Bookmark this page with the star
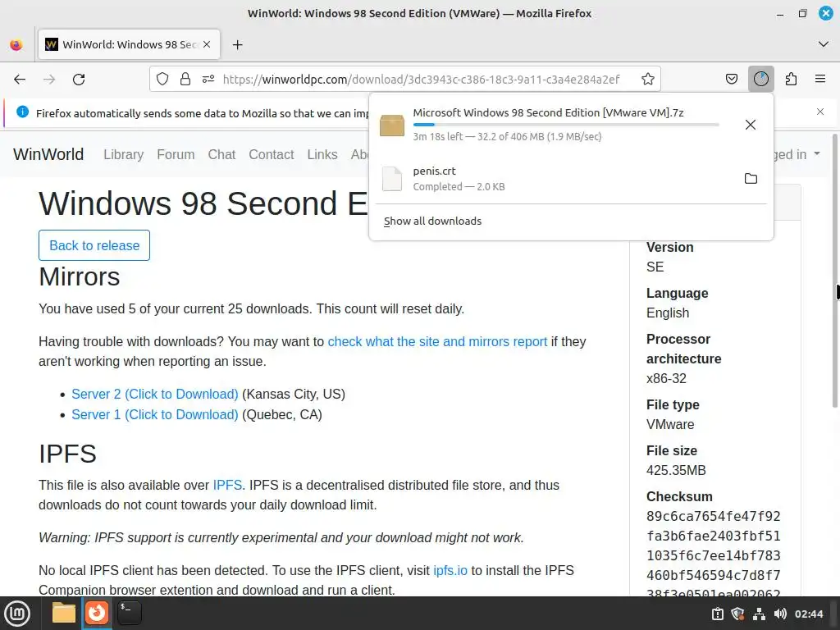Image resolution: width=840 pixels, height=630 pixels. click(x=648, y=80)
